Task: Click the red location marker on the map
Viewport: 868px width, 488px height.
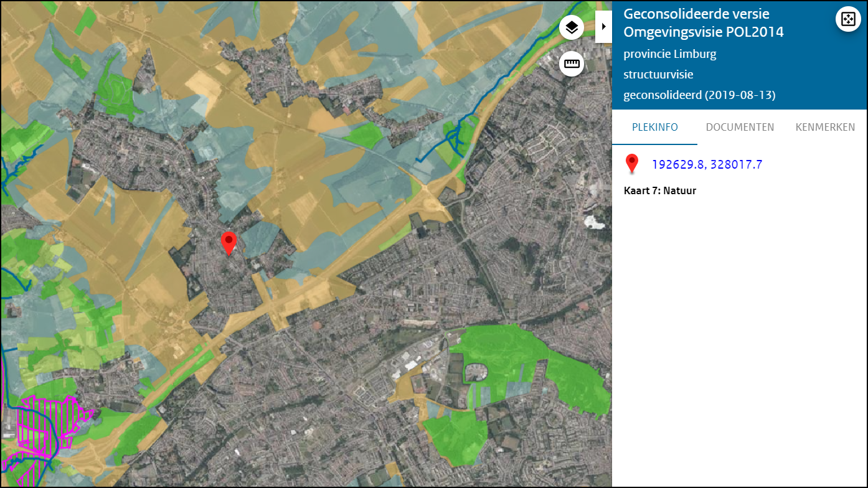Action: pos(229,242)
